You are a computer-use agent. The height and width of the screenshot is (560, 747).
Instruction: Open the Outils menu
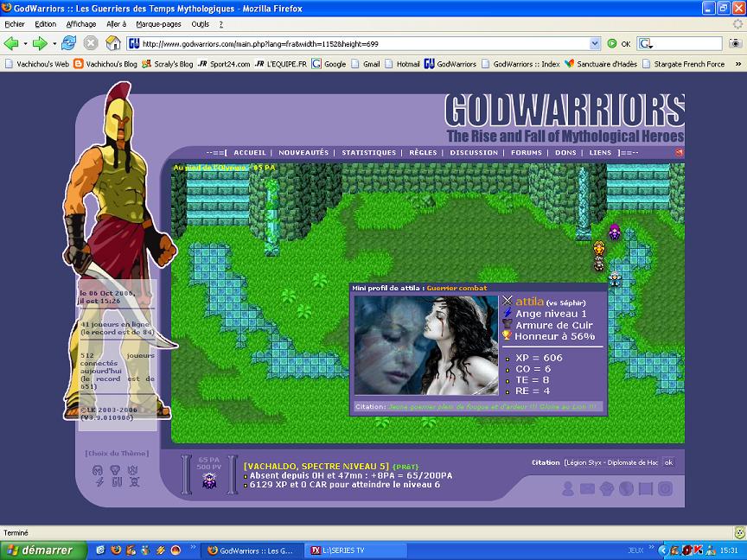point(200,24)
